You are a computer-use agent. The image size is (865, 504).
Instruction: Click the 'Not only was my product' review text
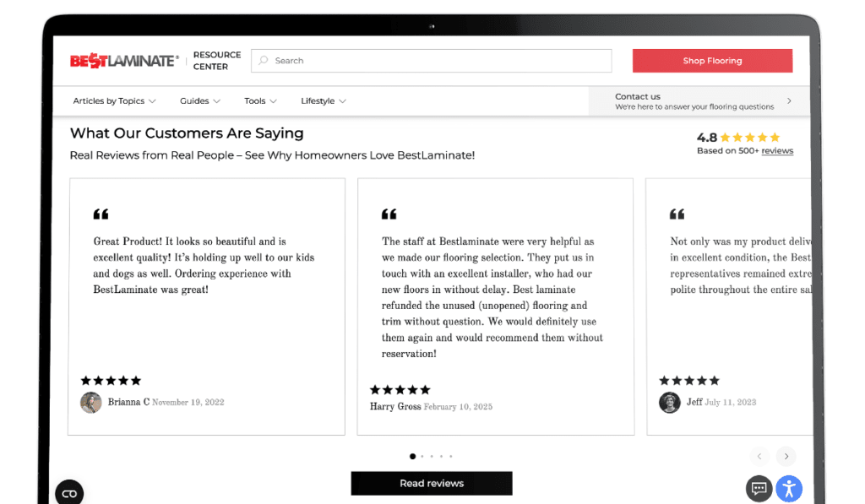tap(741, 265)
